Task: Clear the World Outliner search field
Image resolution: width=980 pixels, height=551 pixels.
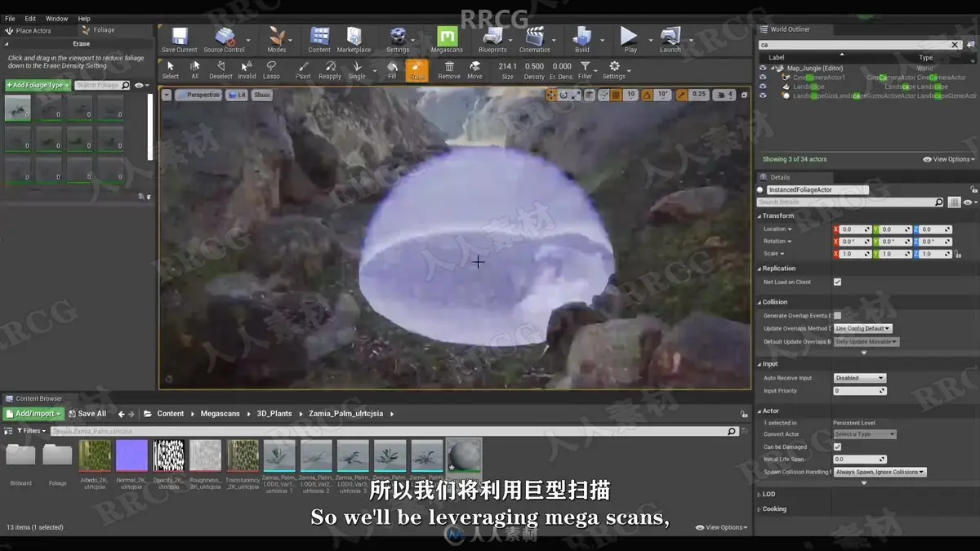Action: [x=955, y=45]
